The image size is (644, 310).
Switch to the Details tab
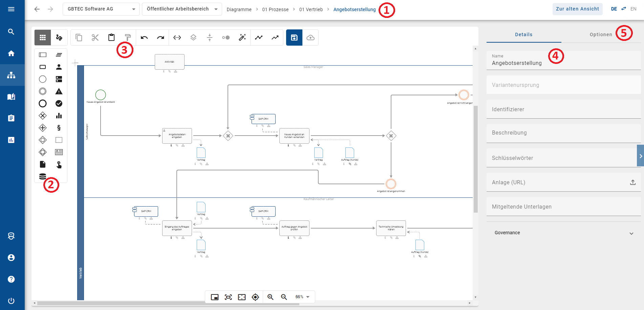524,34
